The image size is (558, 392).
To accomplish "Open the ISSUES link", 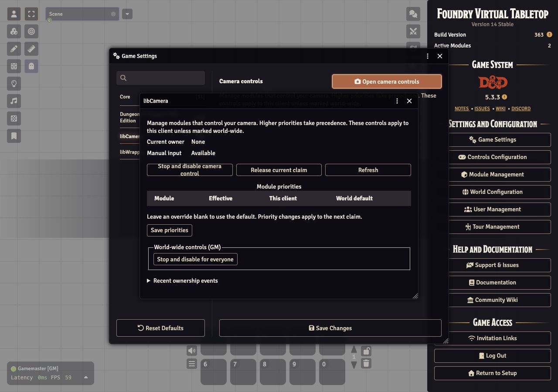I will click(482, 108).
